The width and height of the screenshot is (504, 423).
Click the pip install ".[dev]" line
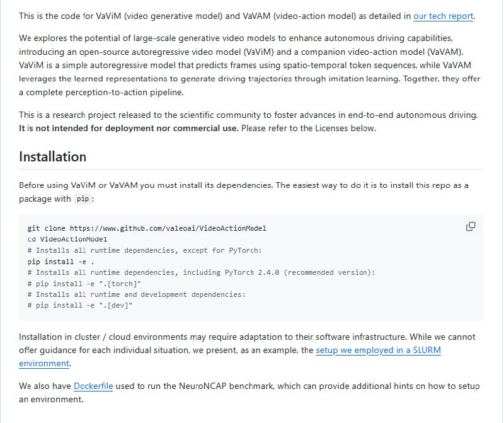[x=81, y=306]
